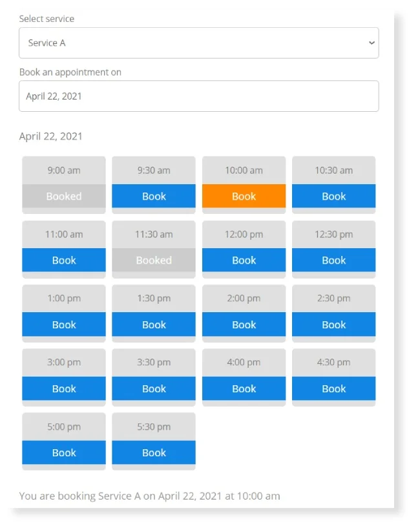Book the 1:00 pm slot
The image size is (420, 530).
pos(64,324)
